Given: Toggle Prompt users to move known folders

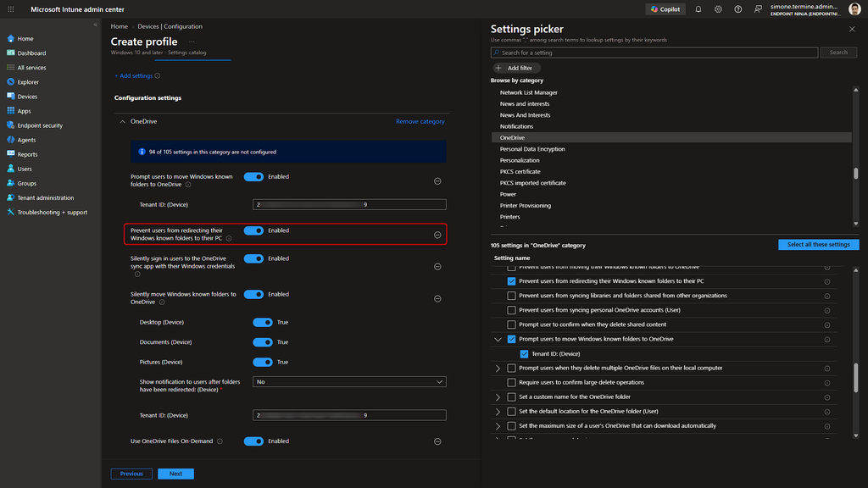Looking at the screenshot, I should click(253, 177).
